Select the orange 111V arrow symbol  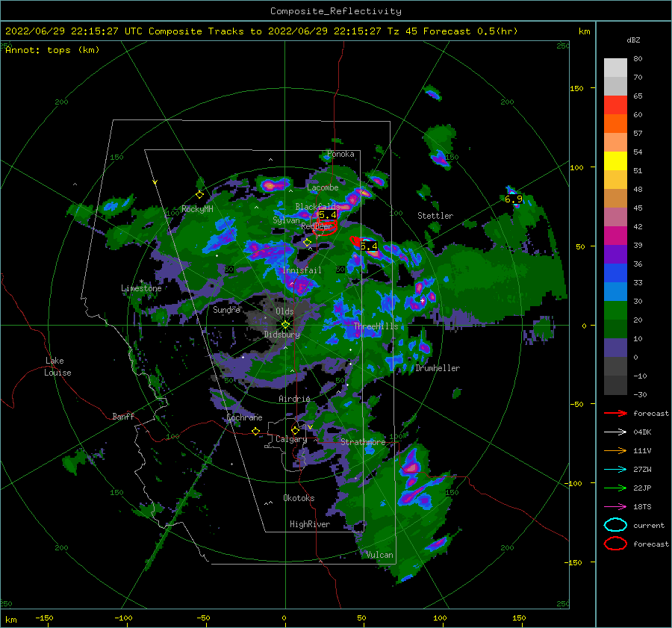pyautogui.click(x=615, y=450)
